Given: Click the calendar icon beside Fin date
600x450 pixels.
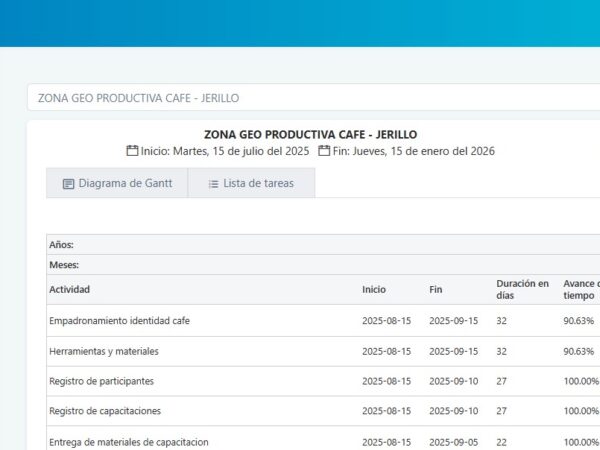Looking at the screenshot, I should pos(324,151).
